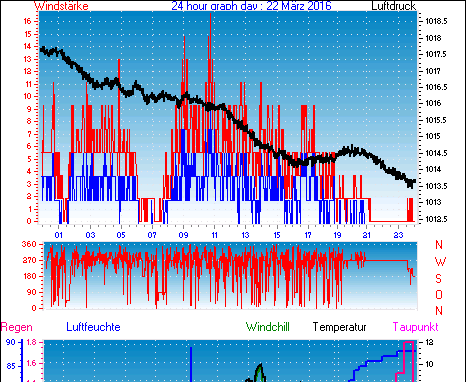Click the pressure label '1018.5'
The height and width of the screenshot is (382, 470).
tap(436, 22)
